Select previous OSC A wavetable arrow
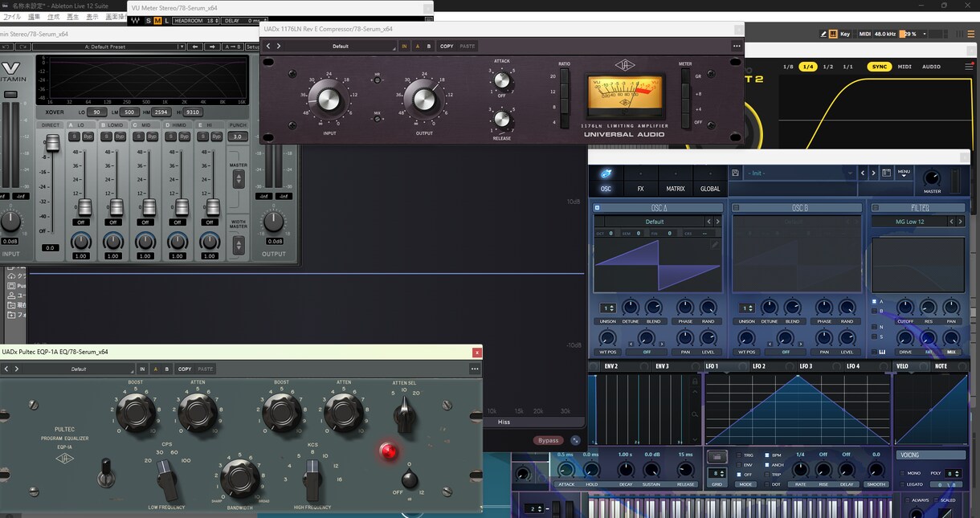 (709, 222)
